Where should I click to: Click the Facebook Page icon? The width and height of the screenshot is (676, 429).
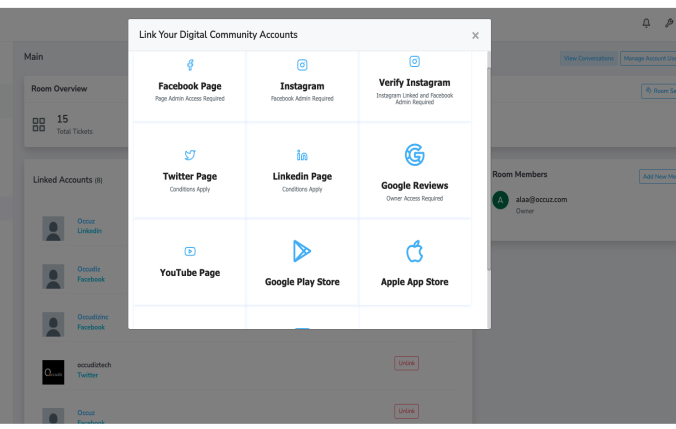[190, 64]
